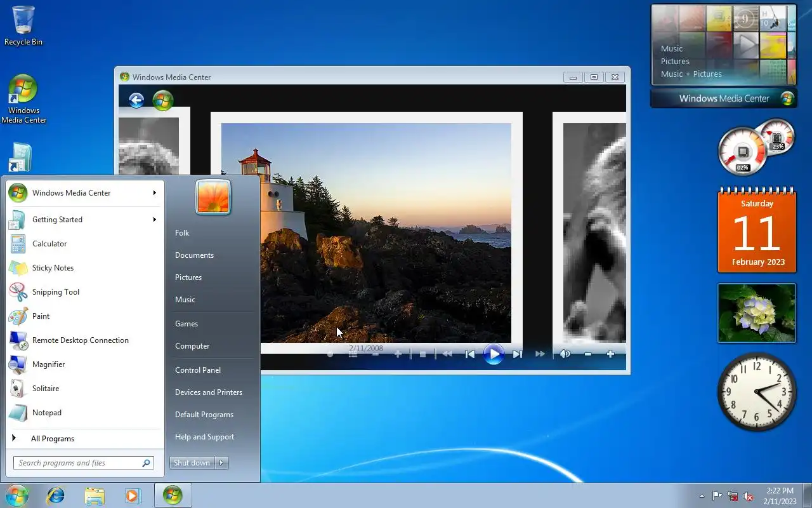The height and width of the screenshot is (508, 812).
Task: Click the Fast Forward button
Action: (x=540, y=354)
